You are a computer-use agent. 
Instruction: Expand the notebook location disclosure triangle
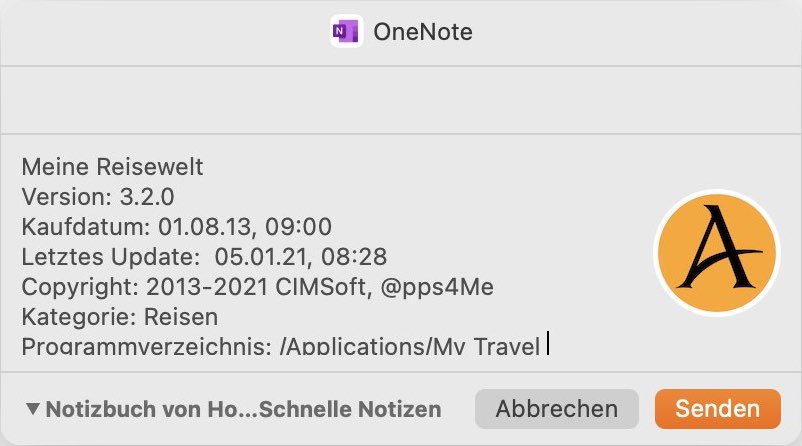pos(33,408)
